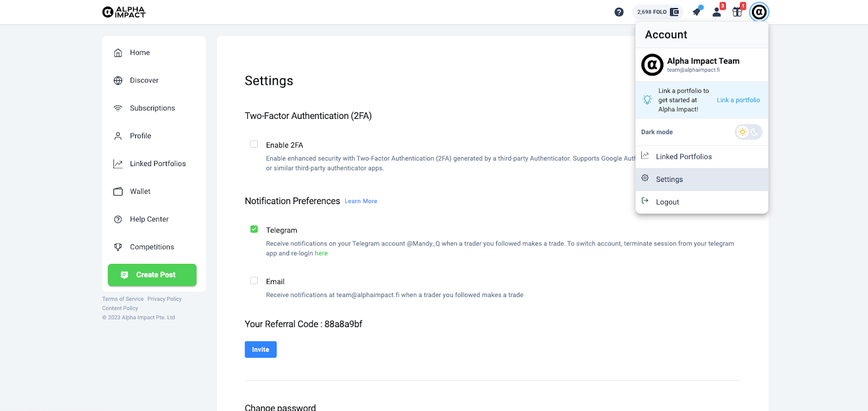Go to Wallet in the sidebar
This screenshot has width=868, height=411.
point(140,192)
